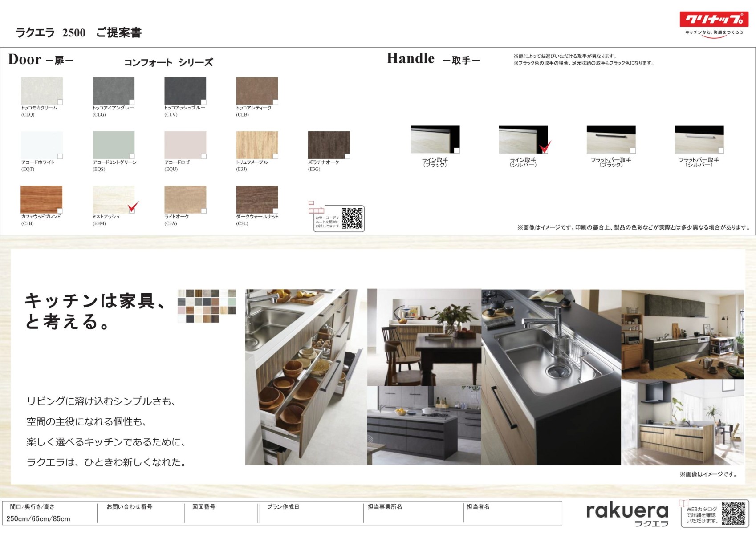This screenshot has width=756, height=534.
Task: Click the Handle －取手－ heading
Action: [433, 59]
